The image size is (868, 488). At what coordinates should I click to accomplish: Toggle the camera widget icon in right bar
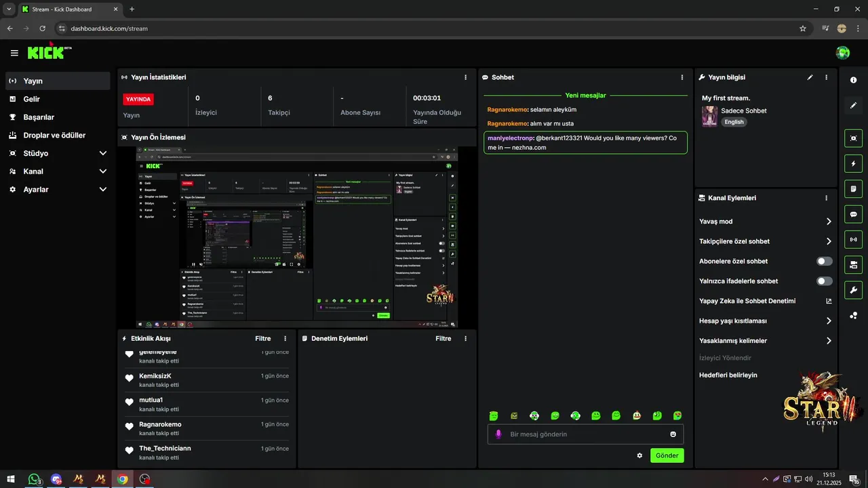coord(854,264)
